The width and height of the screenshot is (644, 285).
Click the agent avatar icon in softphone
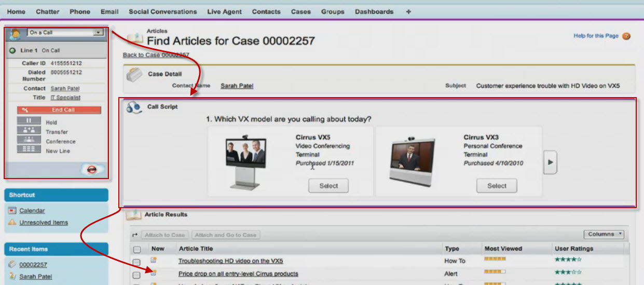point(16,34)
